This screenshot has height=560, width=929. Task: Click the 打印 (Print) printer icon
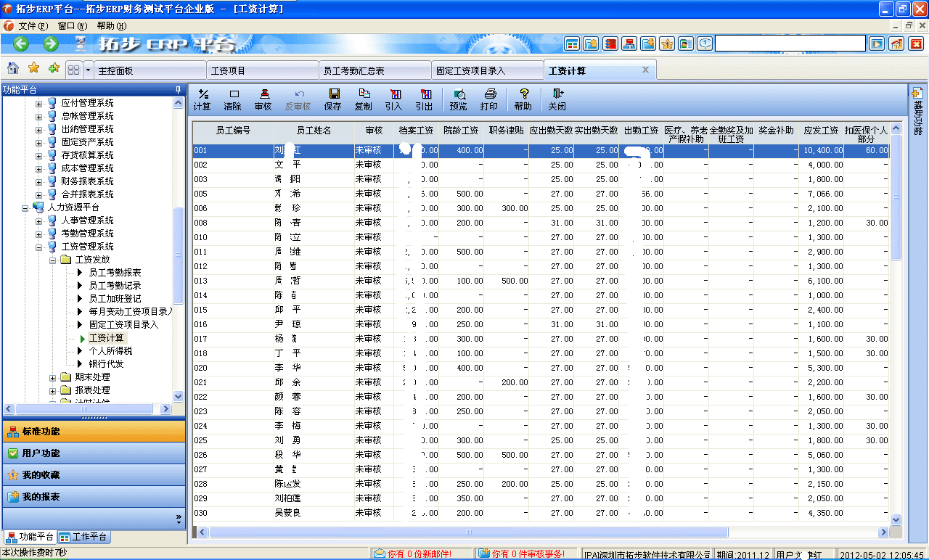[489, 99]
